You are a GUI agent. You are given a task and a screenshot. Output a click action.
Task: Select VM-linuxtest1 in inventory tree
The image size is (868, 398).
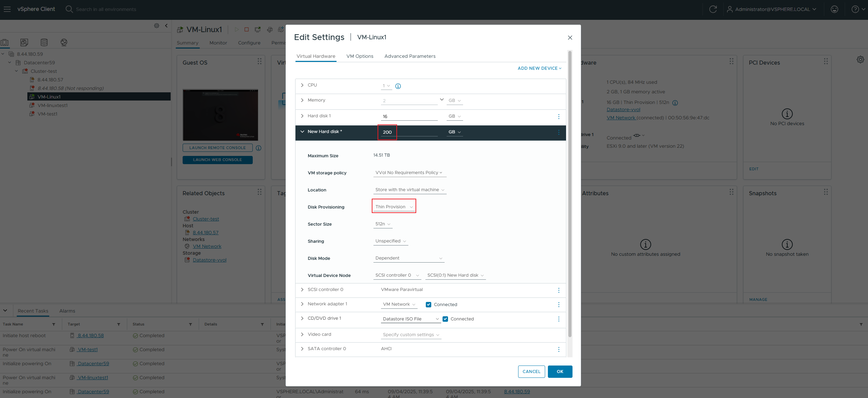(53, 106)
